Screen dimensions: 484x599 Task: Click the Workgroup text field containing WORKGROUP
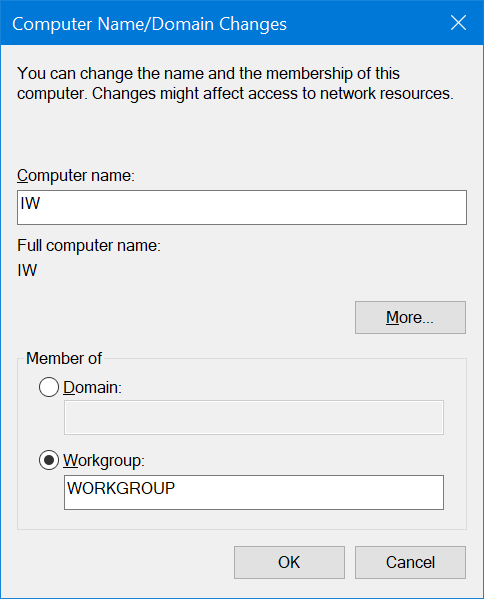[254, 492]
